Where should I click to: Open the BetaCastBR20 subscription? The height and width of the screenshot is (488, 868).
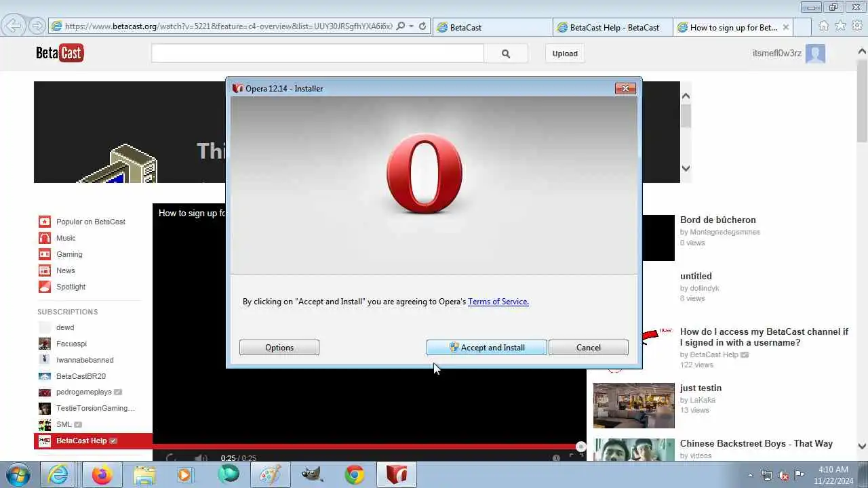click(81, 376)
